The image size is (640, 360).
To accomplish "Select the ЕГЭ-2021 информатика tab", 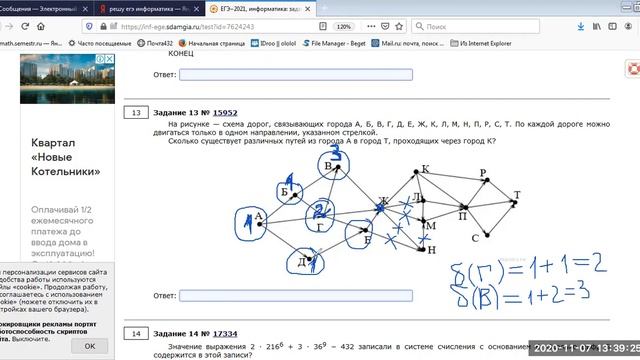I will [x=260, y=9].
